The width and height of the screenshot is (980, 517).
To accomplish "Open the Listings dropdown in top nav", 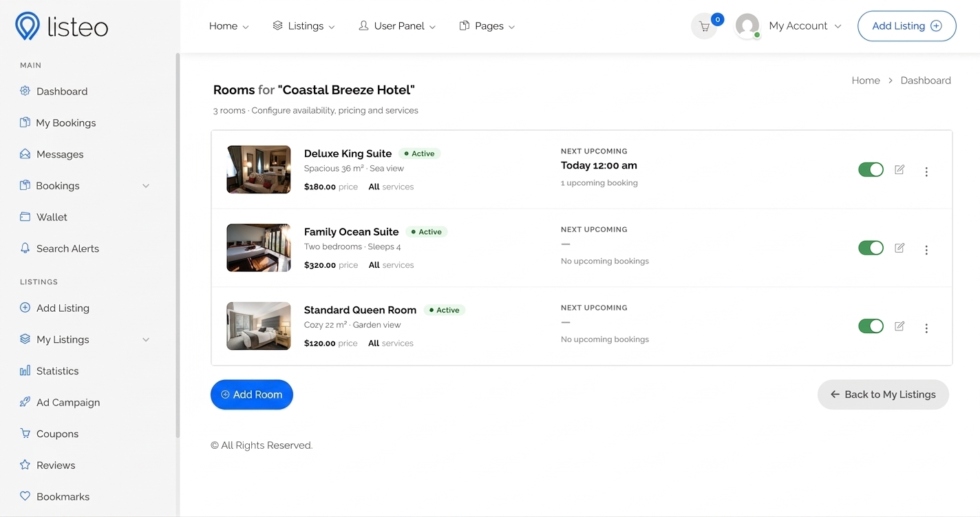I will (303, 26).
